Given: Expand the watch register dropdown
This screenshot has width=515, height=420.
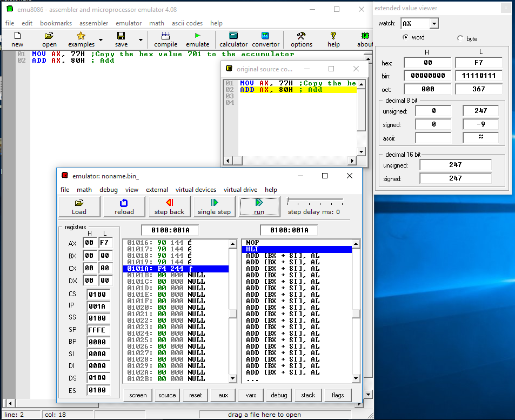Looking at the screenshot, I should point(433,24).
